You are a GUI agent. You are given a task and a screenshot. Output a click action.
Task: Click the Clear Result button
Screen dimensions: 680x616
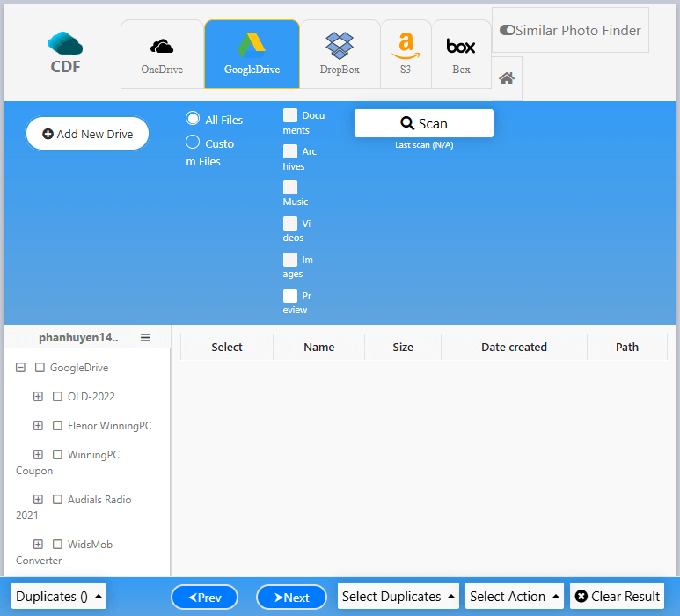(x=618, y=596)
